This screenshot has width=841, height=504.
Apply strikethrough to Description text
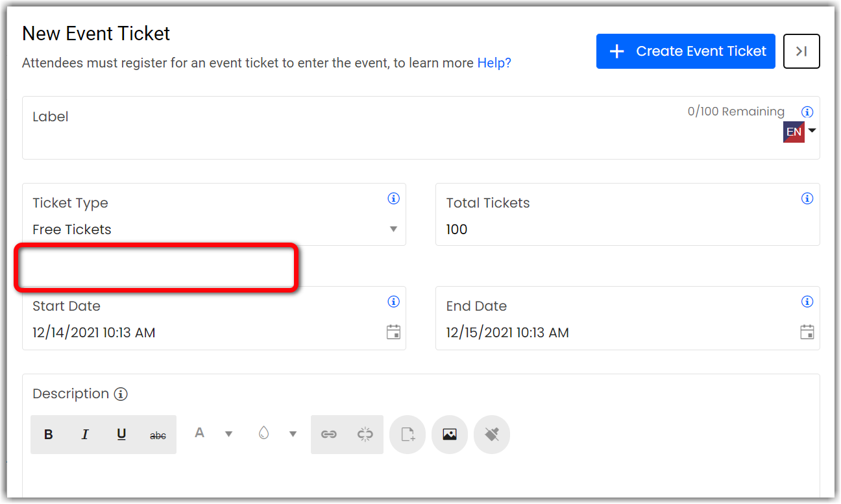[x=158, y=435]
